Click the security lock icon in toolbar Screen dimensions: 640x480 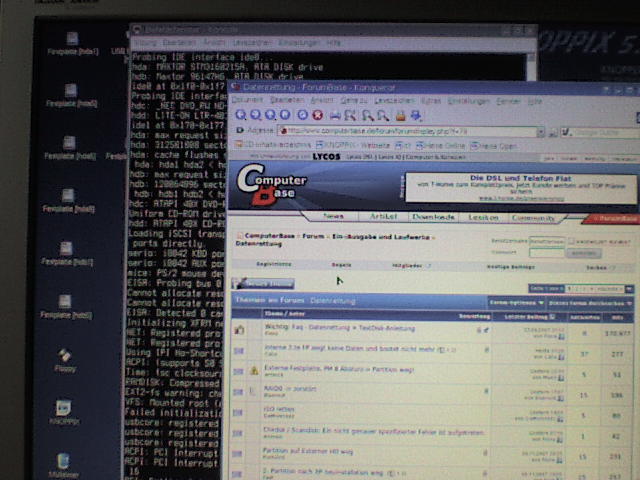click(x=400, y=116)
